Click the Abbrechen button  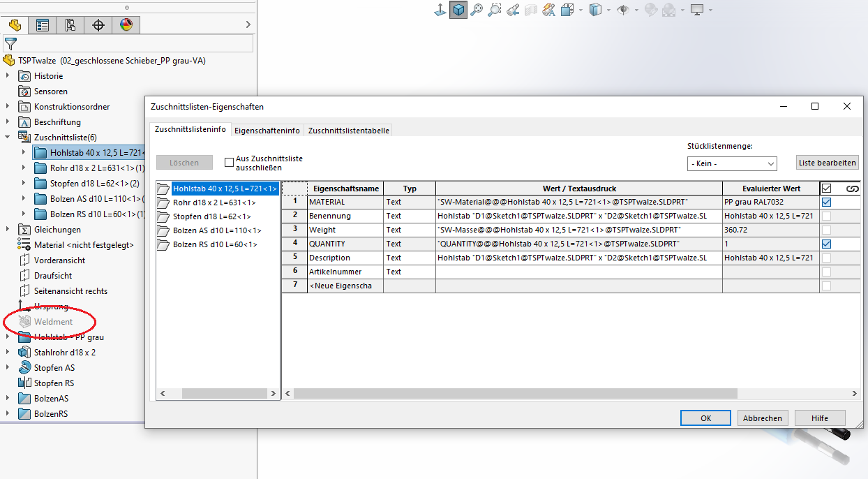763,418
